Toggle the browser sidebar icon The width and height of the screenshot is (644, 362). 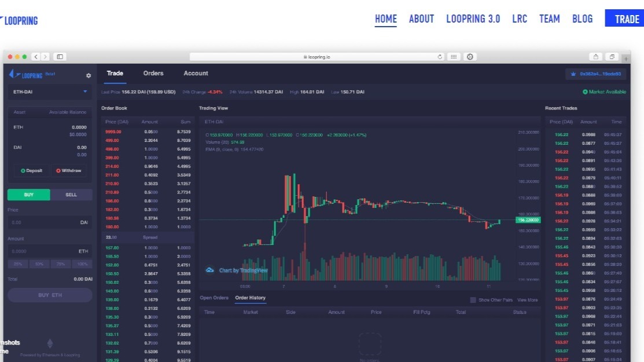pyautogui.click(x=60, y=57)
